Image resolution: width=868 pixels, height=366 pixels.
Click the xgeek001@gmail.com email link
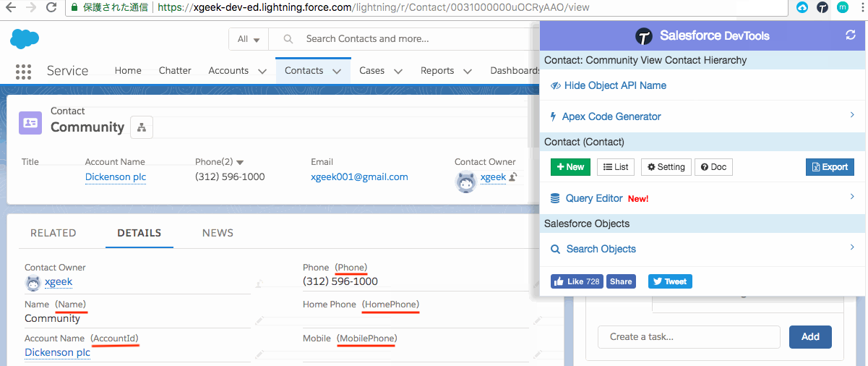[x=359, y=177]
